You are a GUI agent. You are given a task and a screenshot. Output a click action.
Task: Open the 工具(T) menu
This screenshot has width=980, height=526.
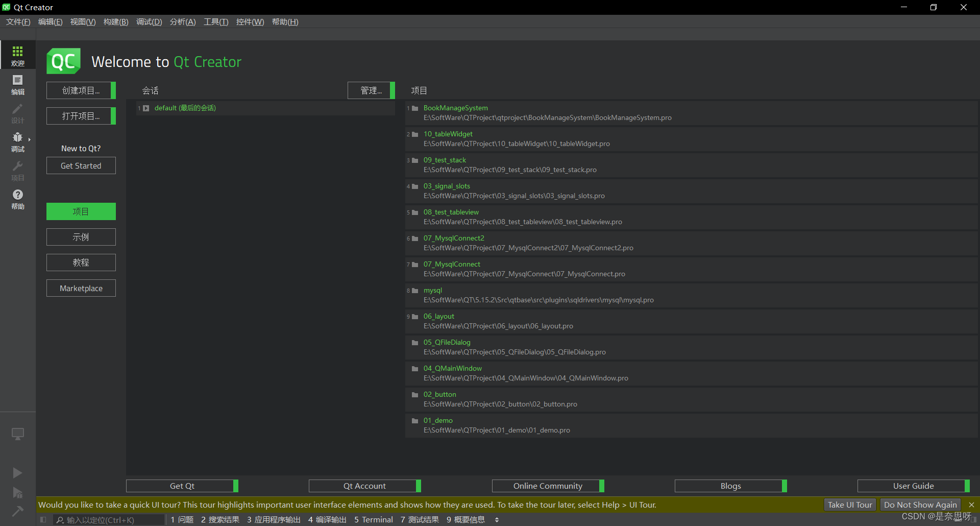[216, 22]
